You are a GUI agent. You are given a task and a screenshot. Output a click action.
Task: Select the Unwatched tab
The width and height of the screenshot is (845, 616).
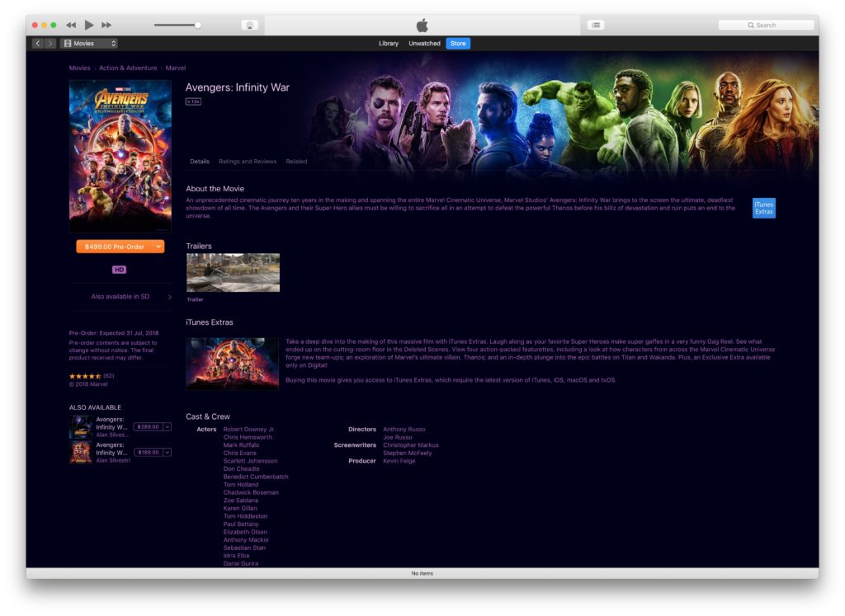point(424,43)
